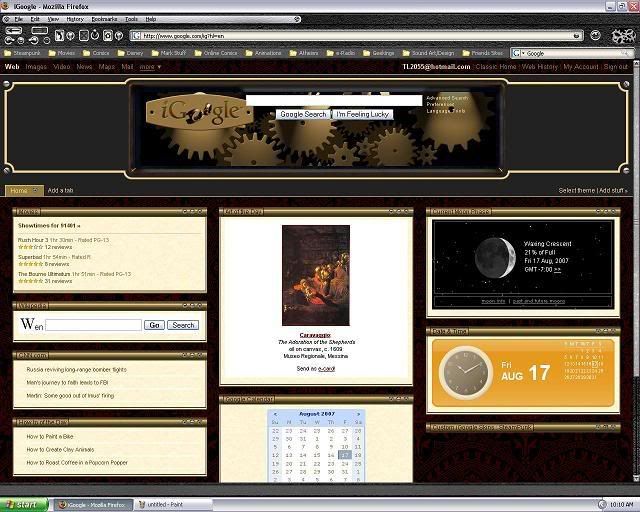Go to previous month in Google Calendar
Screen dimensions: 640x512
(276, 414)
